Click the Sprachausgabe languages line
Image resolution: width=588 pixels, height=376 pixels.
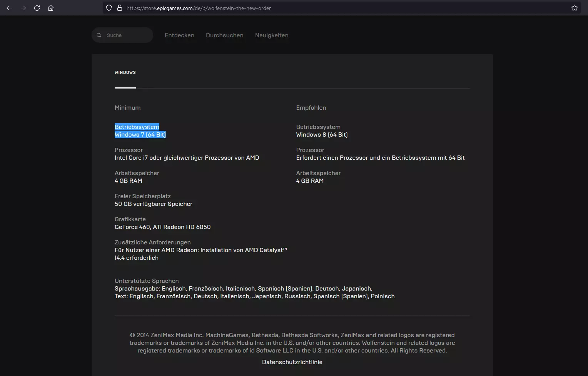(244, 289)
